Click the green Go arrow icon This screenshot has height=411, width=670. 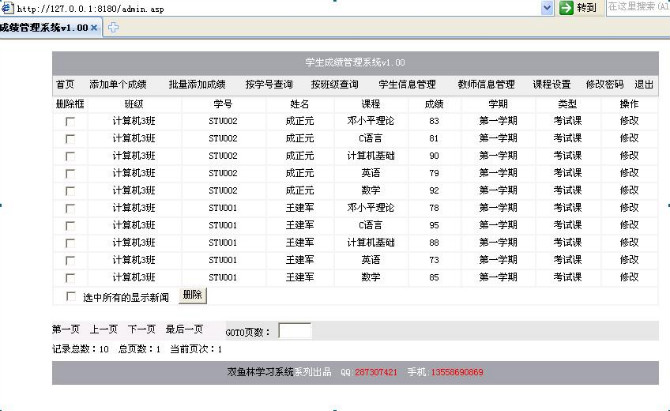[x=566, y=8]
